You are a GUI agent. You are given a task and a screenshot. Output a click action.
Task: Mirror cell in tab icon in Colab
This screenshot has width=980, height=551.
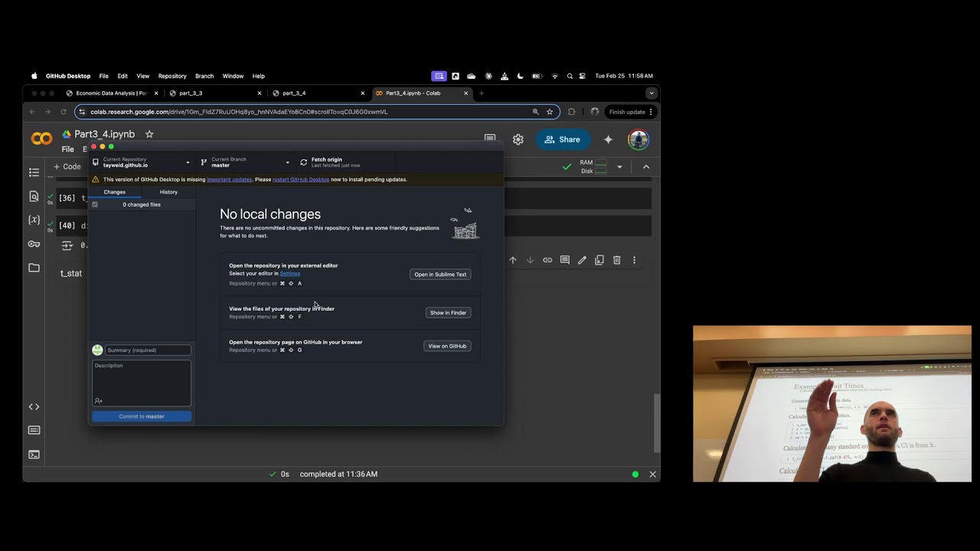pyautogui.click(x=599, y=260)
